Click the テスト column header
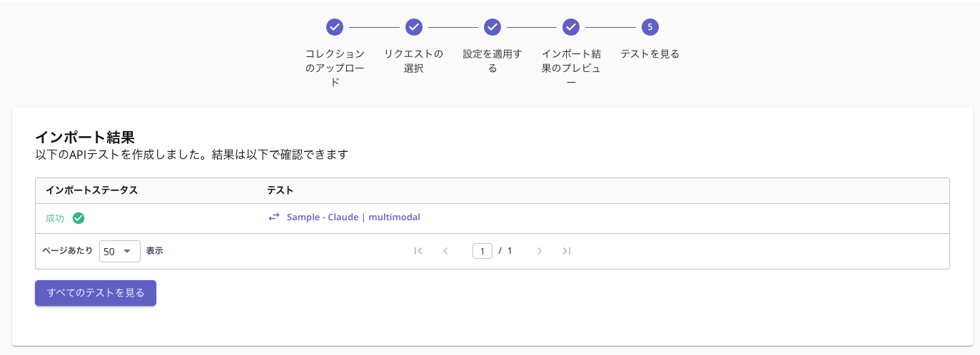 (x=281, y=190)
